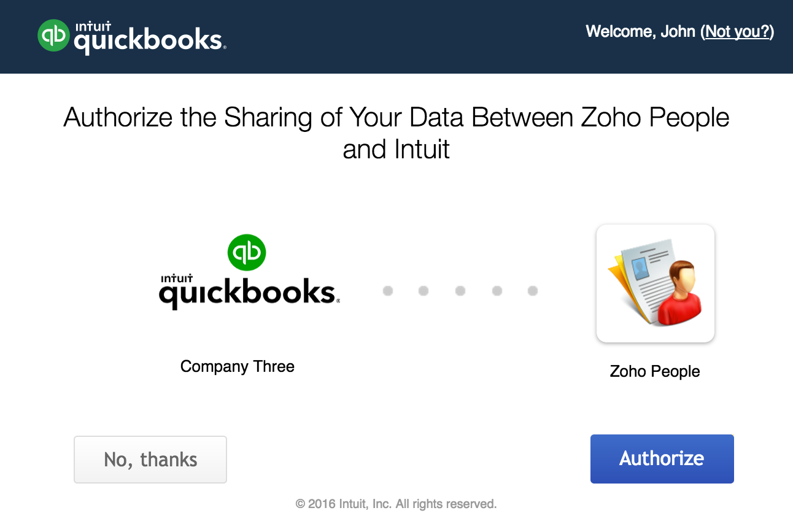The image size is (793, 532).
Task: Click the Zoho People label text
Action: (655, 371)
